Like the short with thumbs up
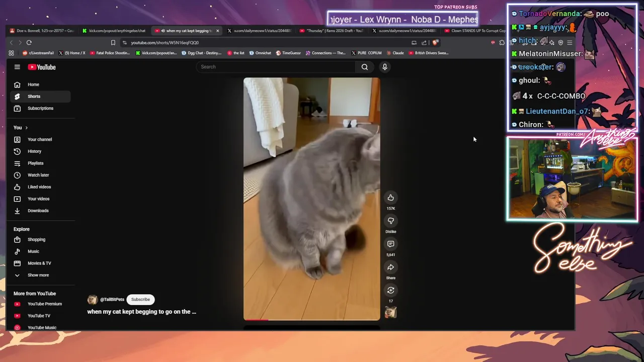The height and width of the screenshot is (362, 644). pos(391,198)
